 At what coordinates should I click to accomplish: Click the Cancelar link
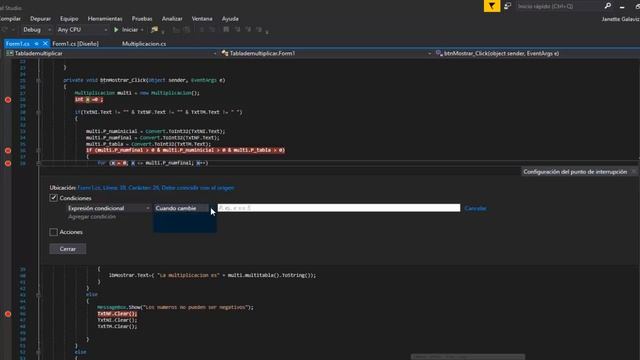[475, 209]
